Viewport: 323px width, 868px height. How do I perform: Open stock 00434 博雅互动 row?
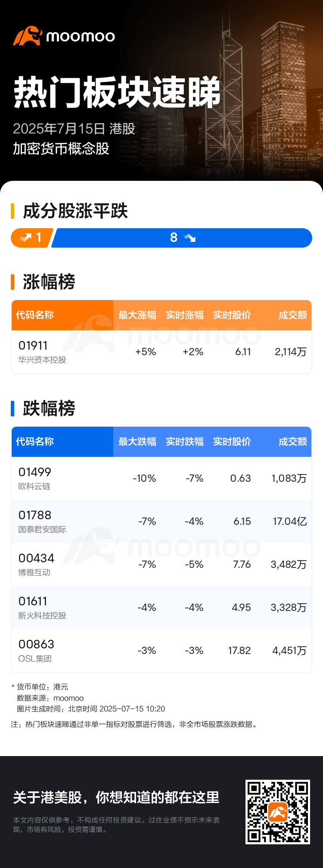click(x=161, y=564)
